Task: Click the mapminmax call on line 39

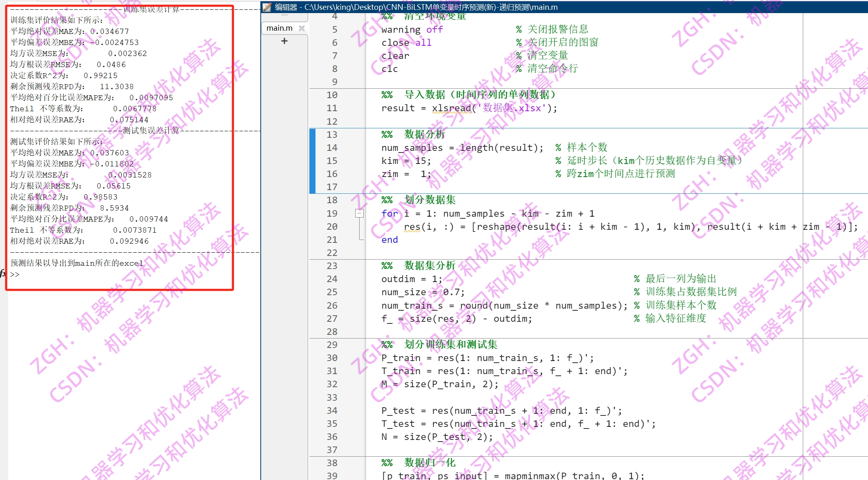Action: point(530,476)
